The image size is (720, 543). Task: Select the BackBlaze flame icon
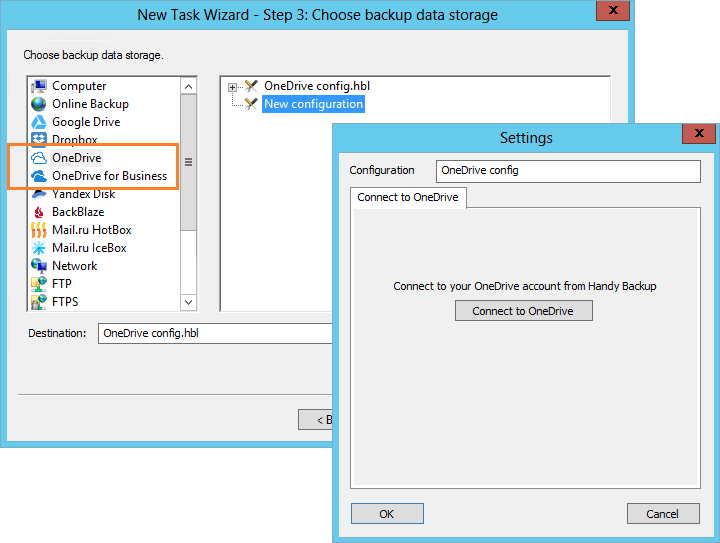[39, 212]
